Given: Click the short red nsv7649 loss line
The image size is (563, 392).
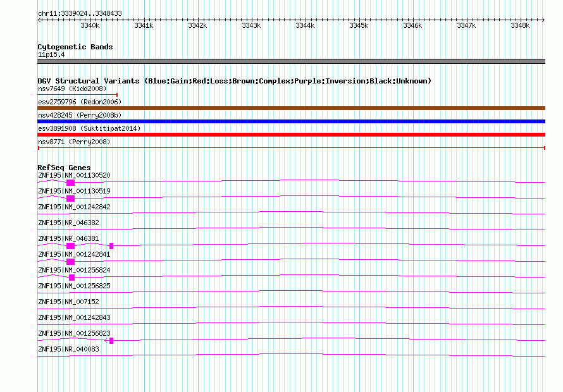Looking at the screenshot, I should [78, 95].
